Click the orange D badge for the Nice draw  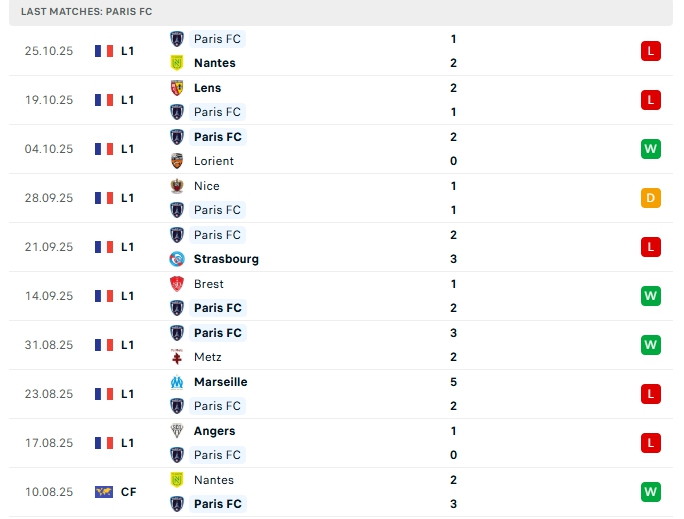click(x=651, y=198)
